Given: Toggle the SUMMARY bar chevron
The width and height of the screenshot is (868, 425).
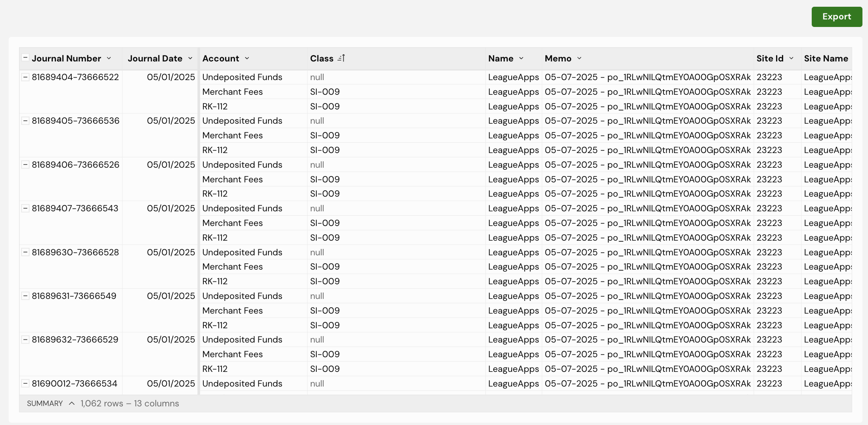Looking at the screenshot, I should click(72, 403).
